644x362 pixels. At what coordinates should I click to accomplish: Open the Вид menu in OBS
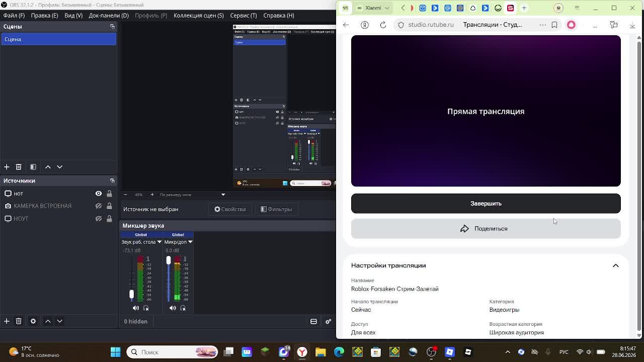point(73,15)
